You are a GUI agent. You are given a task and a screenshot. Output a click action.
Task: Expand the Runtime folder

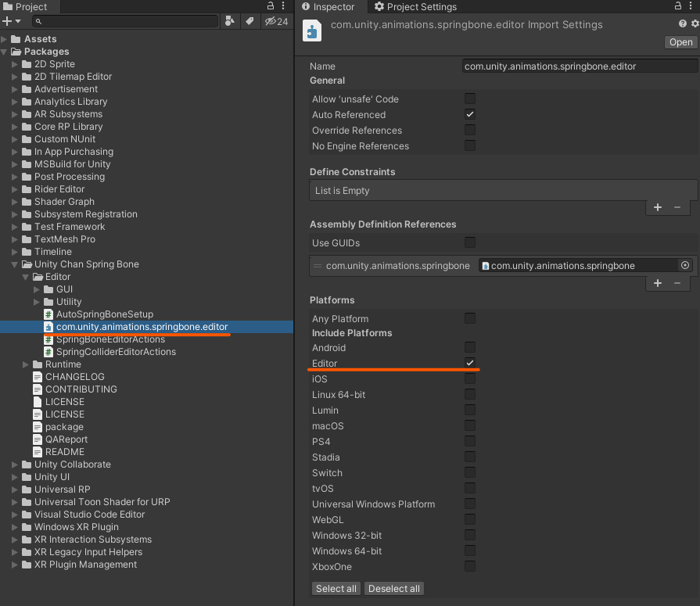pos(26,364)
